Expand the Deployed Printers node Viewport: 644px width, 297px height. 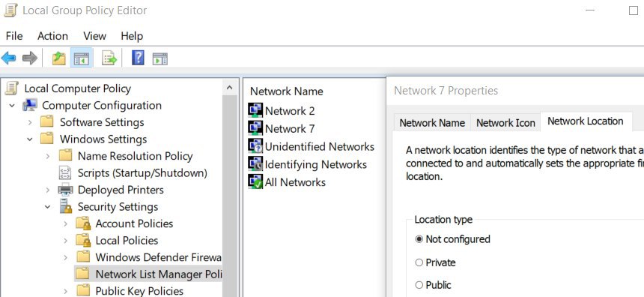click(48, 190)
